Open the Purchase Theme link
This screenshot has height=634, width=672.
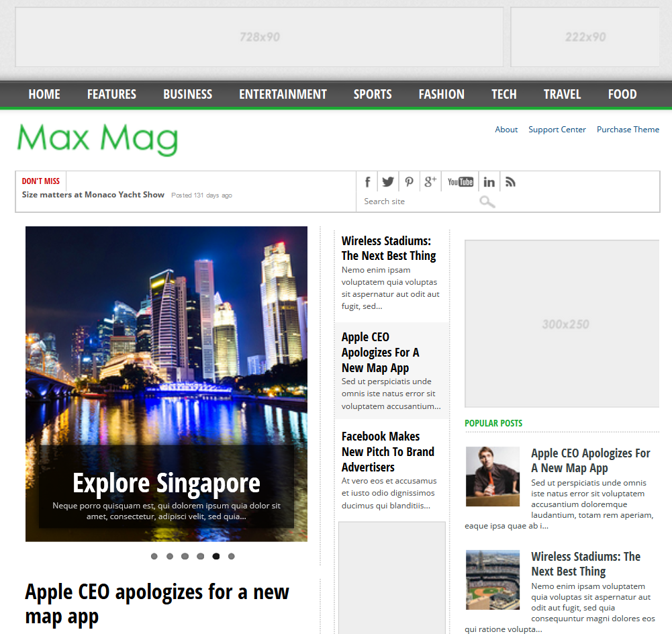pyautogui.click(x=628, y=130)
